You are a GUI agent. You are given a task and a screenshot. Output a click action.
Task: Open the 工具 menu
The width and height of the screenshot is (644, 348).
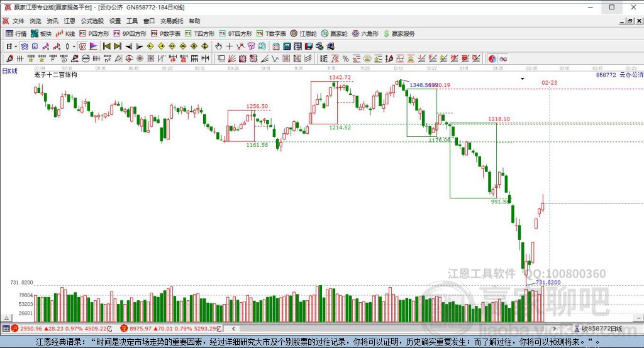coord(132,21)
